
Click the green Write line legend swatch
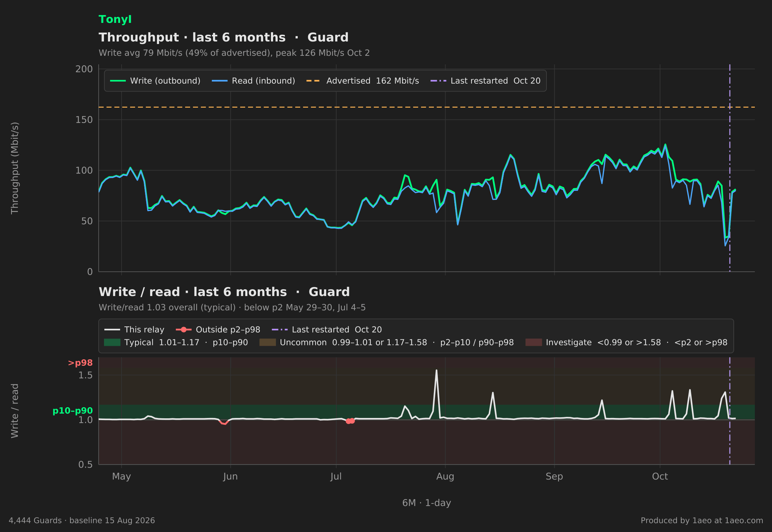[x=118, y=81]
